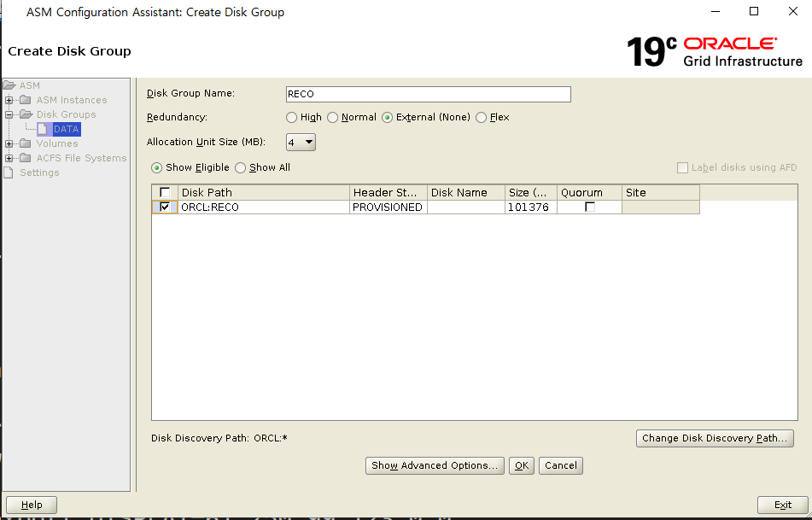This screenshot has height=520, width=812.
Task: Select Settings in the tree
Action: tap(39, 172)
